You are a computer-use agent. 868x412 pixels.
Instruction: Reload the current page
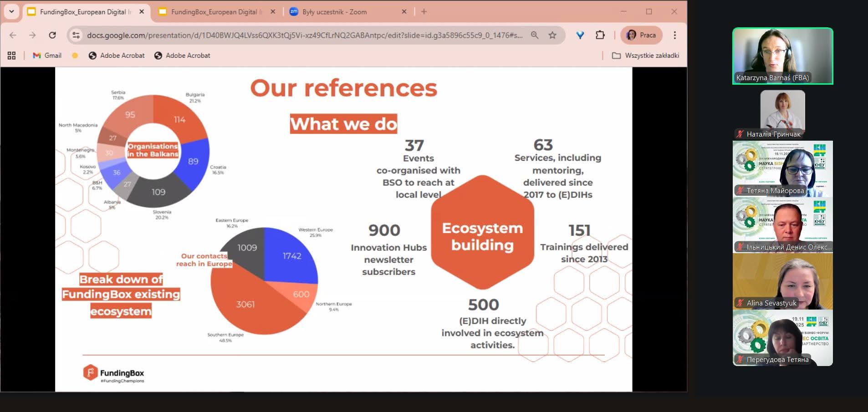pyautogui.click(x=52, y=35)
